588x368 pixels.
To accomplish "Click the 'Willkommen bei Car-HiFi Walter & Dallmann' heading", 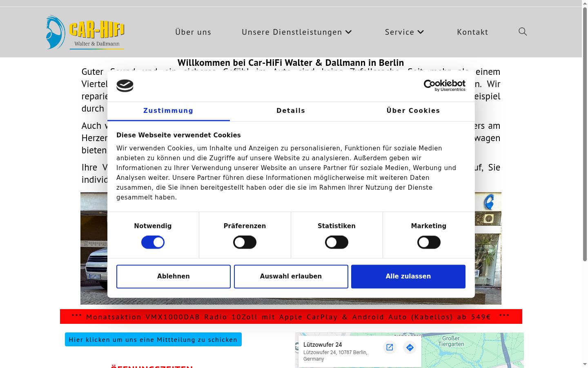I will click(x=291, y=63).
